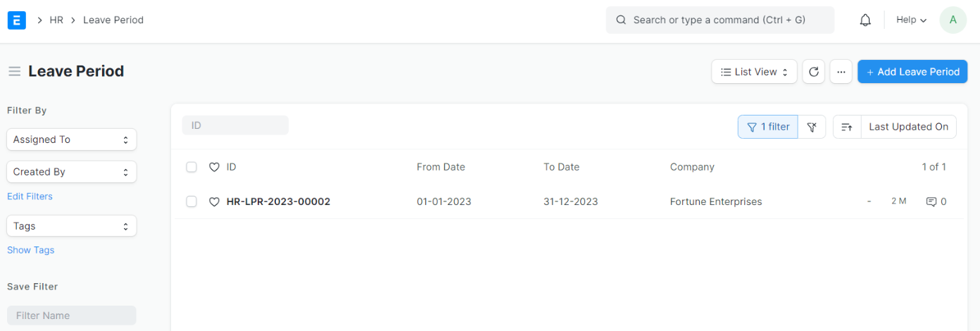The image size is (980, 331).
Task: Expand the Created By filter dropdown
Action: (71, 172)
